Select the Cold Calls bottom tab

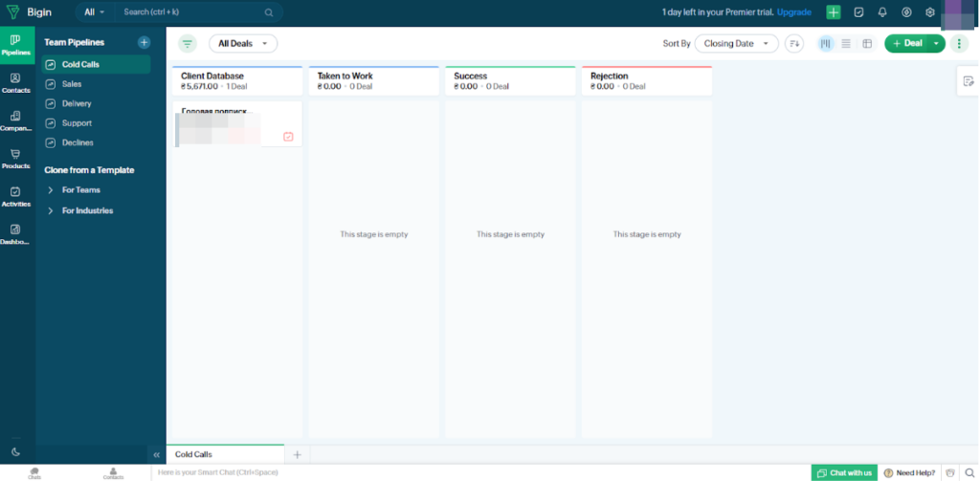pyautogui.click(x=194, y=454)
